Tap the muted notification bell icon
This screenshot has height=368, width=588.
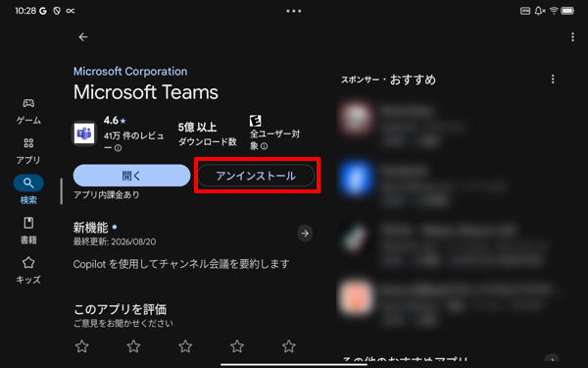point(540,11)
